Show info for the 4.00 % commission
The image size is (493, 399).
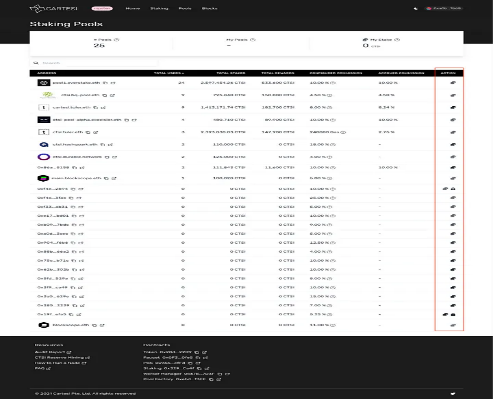[330, 252]
